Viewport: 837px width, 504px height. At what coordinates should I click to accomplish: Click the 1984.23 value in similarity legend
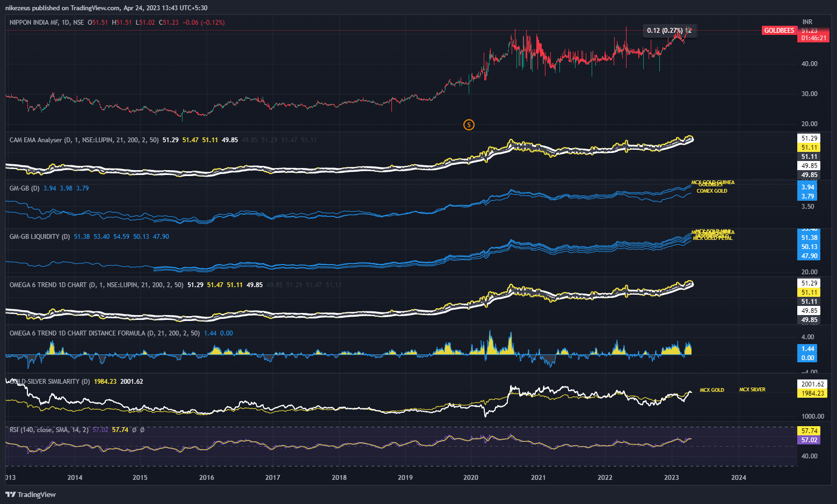click(105, 382)
